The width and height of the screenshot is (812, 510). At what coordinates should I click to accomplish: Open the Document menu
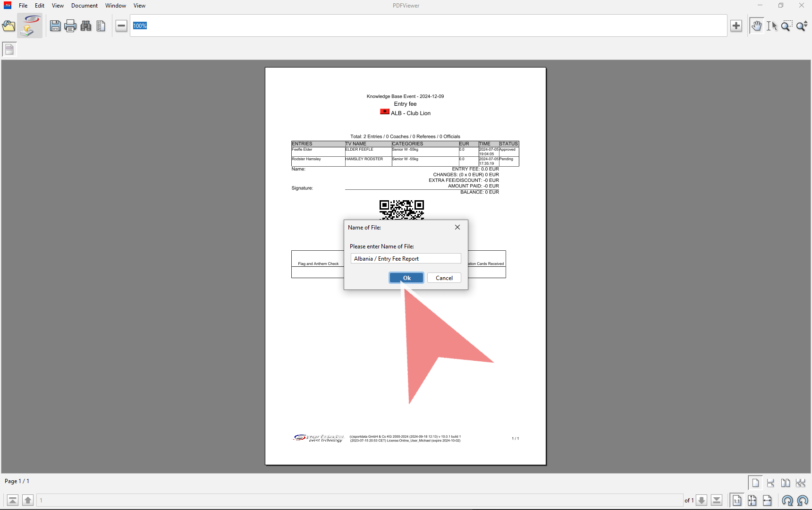[x=85, y=6]
